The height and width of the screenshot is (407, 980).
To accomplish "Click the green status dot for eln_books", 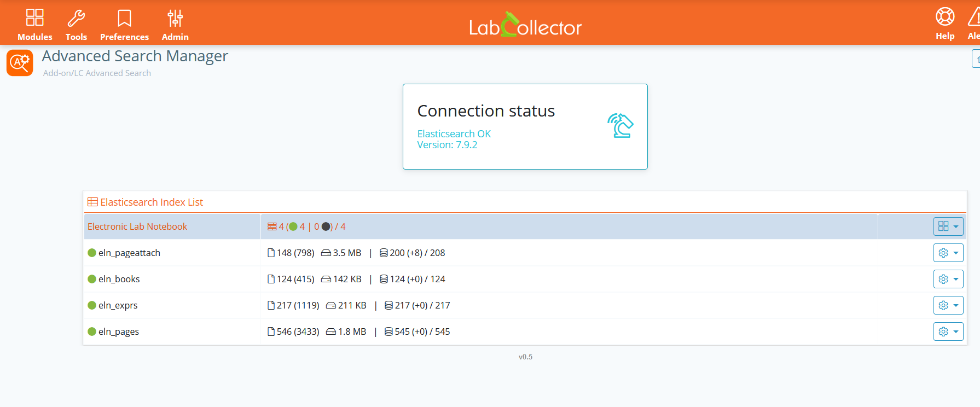I will 92,279.
